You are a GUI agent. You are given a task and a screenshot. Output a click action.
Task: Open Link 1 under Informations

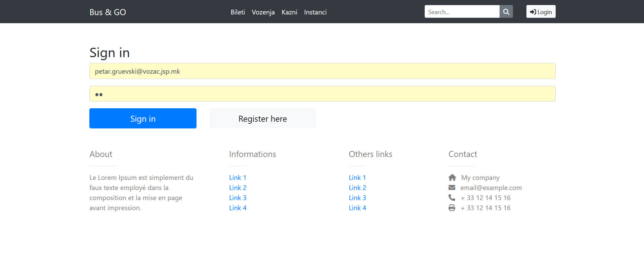click(x=238, y=178)
